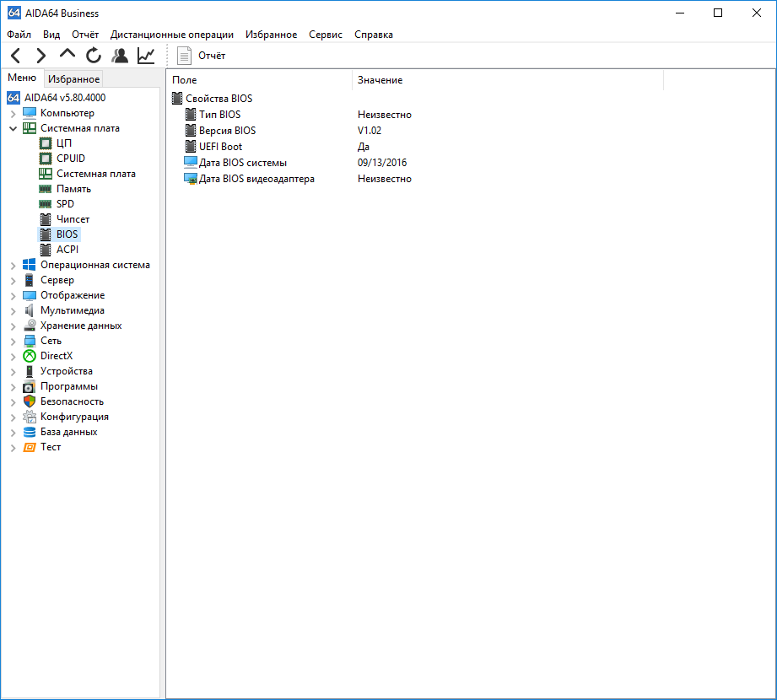Sort by the Значение column header
Image resolution: width=777 pixels, height=700 pixels.
click(508, 80)
